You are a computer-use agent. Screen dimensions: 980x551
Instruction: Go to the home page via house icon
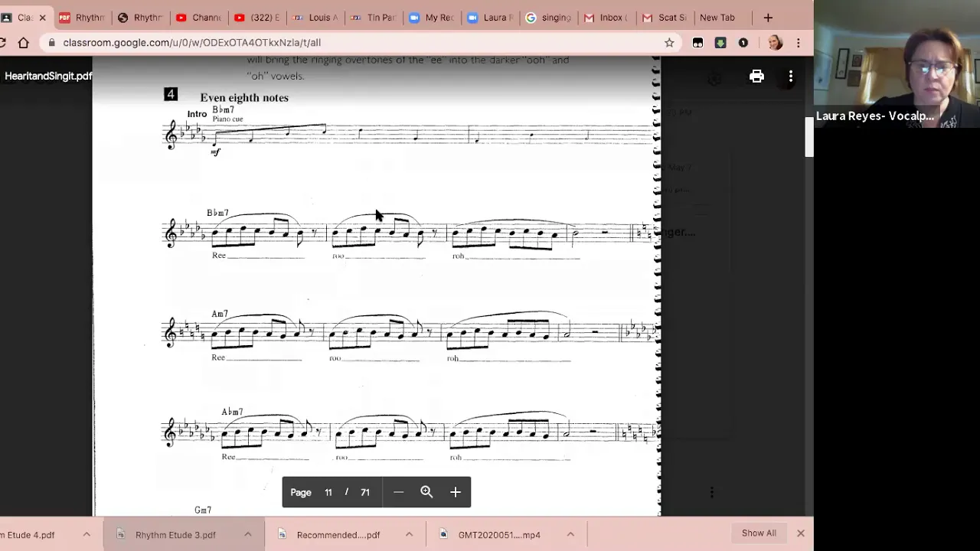coord(24,43)
